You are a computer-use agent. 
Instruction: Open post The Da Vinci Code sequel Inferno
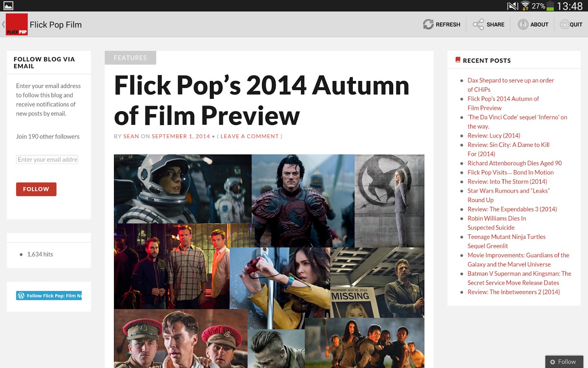pos(517,121)
